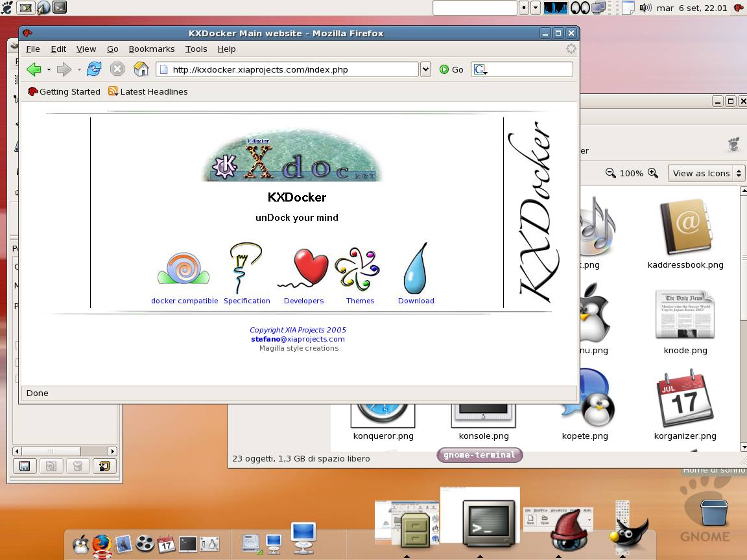Click the Specification lightbulb sketch icon

[x=245, y=268]
